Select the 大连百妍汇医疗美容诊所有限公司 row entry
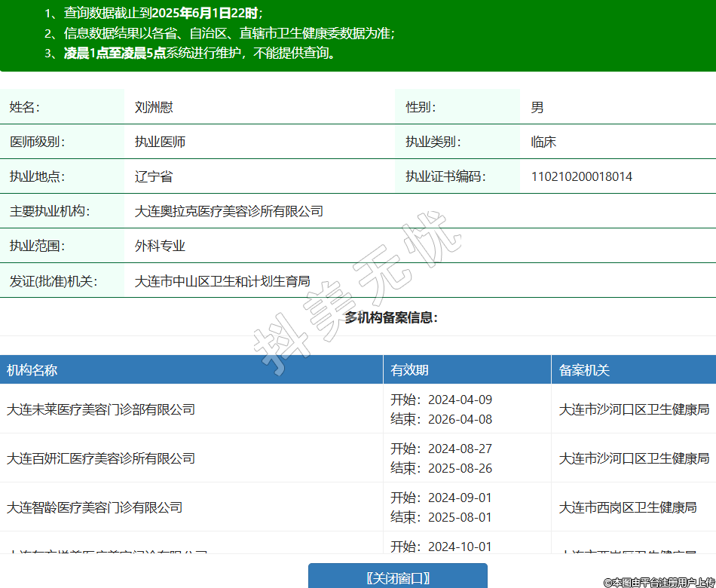Viewport: 716px width, 588px height. [101, 458]
